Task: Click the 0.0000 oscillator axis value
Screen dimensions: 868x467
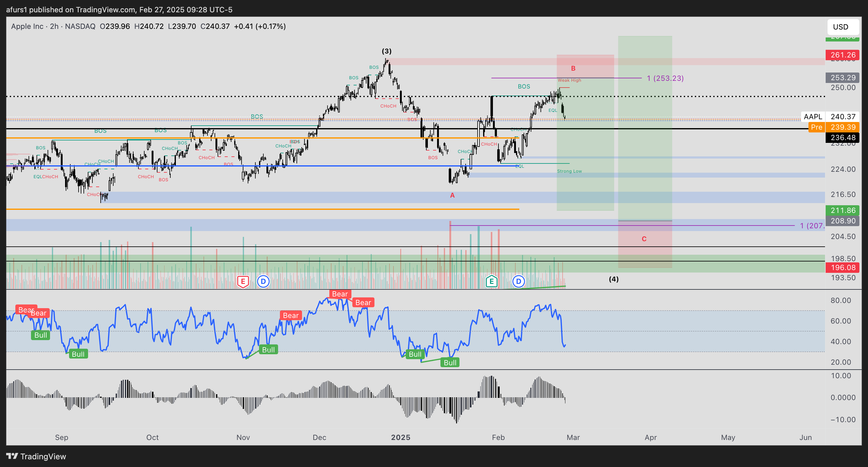Action: point(843,398)
